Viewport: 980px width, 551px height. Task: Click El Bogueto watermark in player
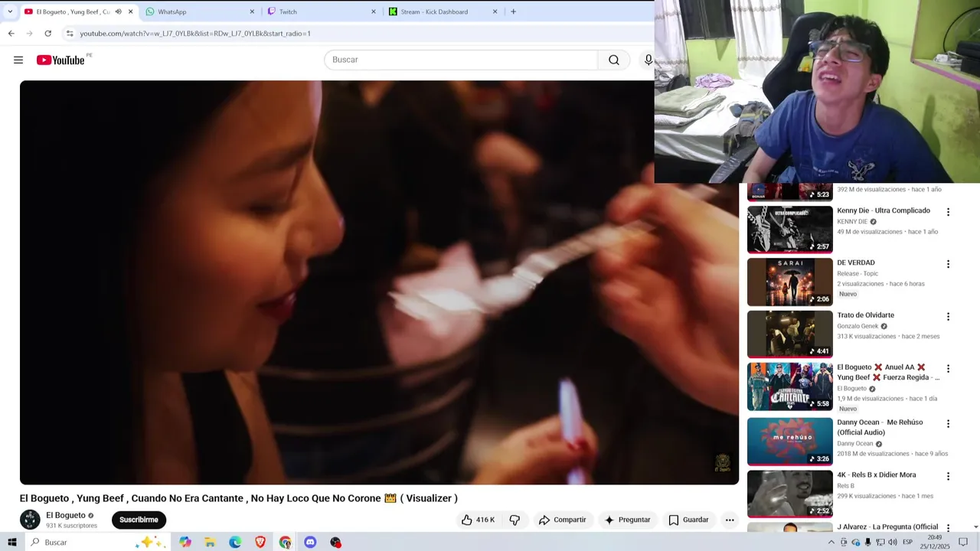[722, 463]
